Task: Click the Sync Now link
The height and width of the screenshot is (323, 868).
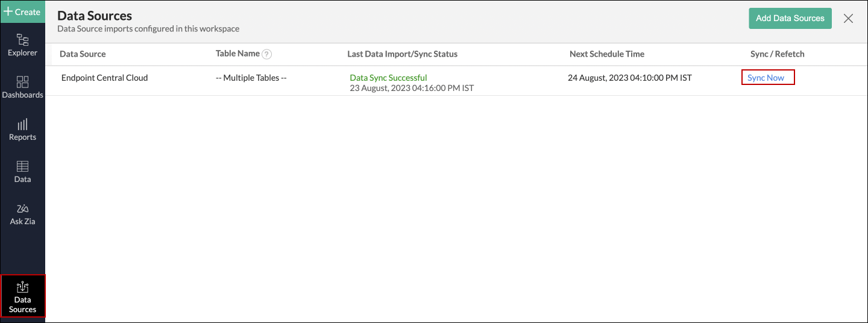Action: pos(766,78)
